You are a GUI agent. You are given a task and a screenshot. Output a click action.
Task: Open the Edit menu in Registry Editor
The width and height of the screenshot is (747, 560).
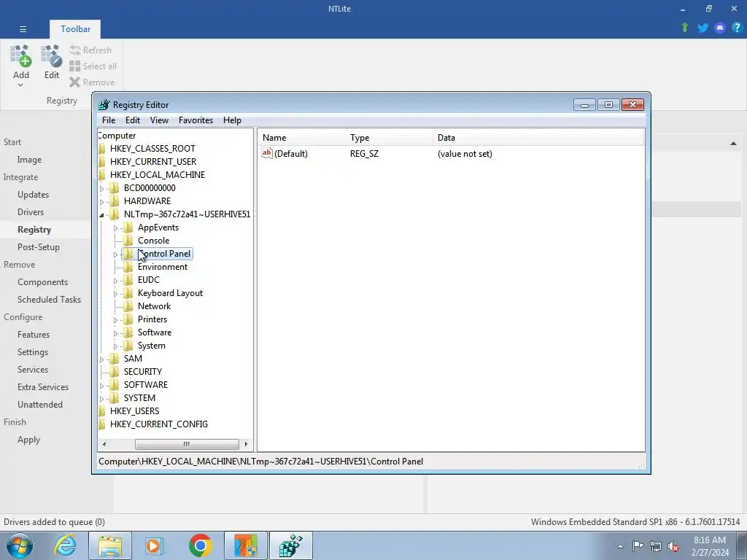(x=133, y=120)
